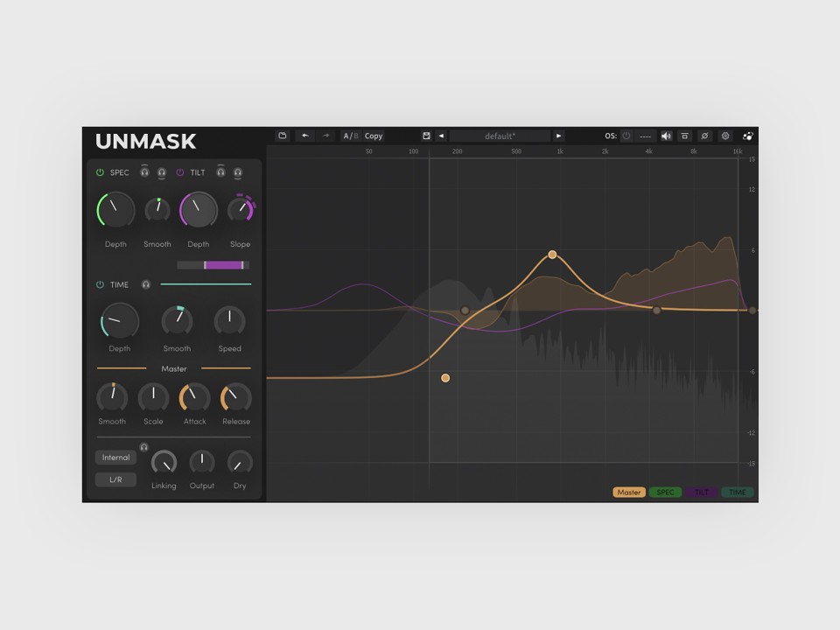Open the settings gear
The height and width of the screenshot is (630, 840).
coord(725,136)
